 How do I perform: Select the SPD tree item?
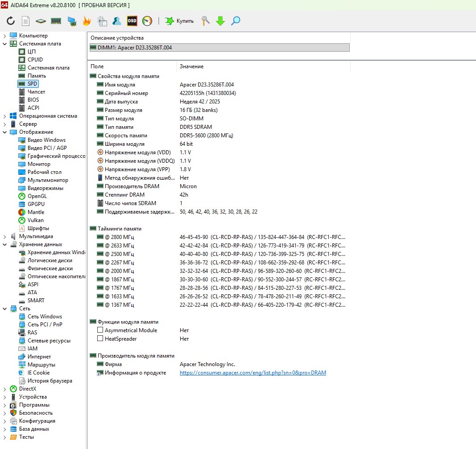click(x=32, y=84)
